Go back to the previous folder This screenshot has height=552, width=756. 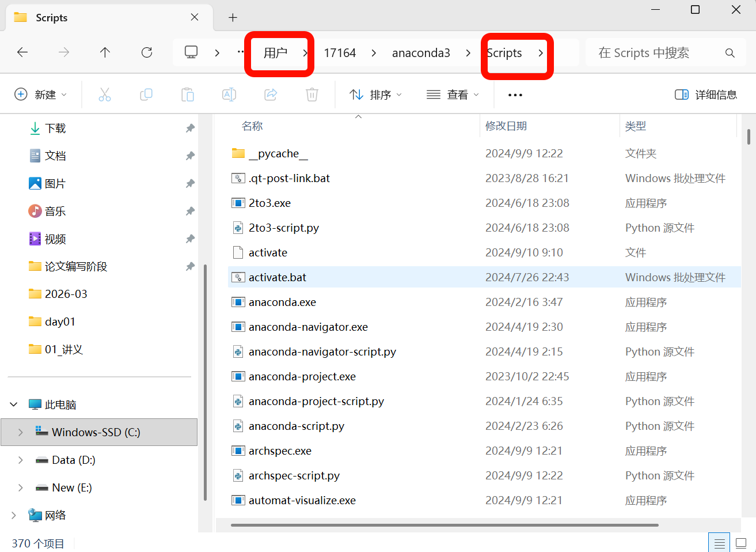(22, 52)
